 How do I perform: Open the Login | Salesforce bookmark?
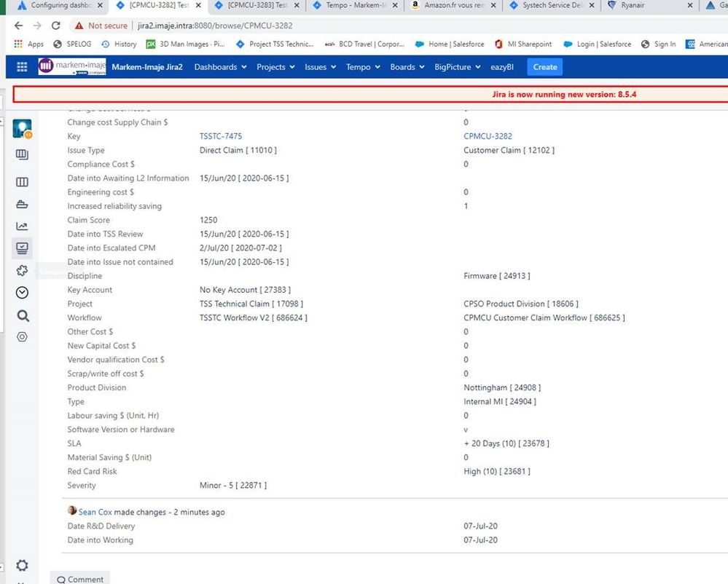[x=597, y=44]
